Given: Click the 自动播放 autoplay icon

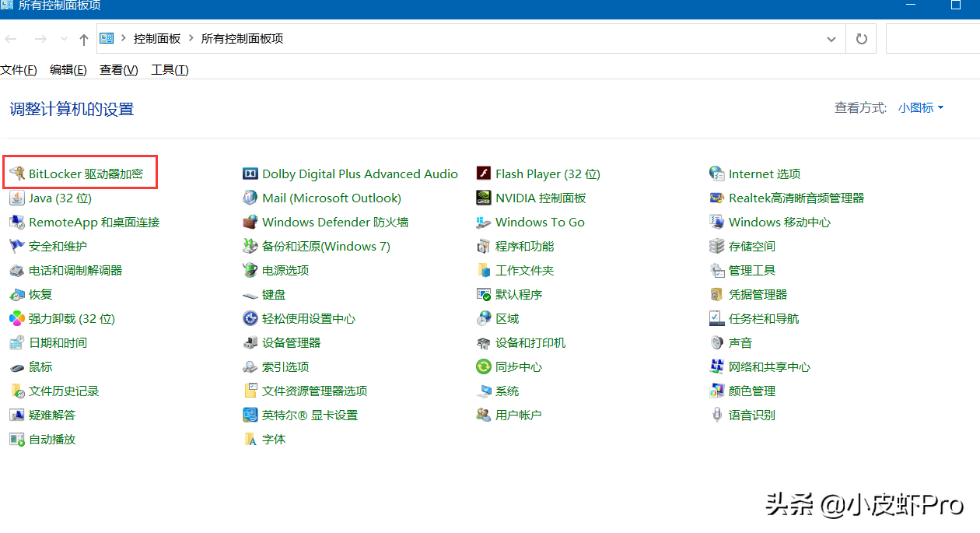Looking at the screenshot, I should click(17, 439).
